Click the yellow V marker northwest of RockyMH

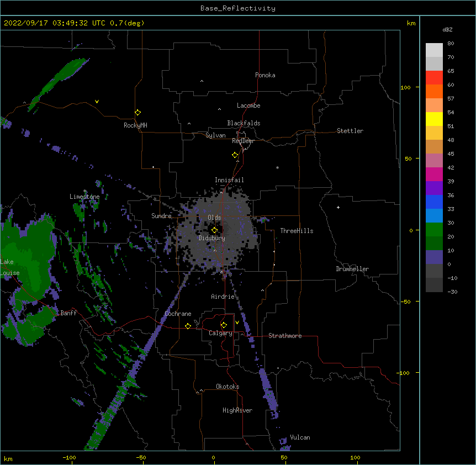(97, 102)
